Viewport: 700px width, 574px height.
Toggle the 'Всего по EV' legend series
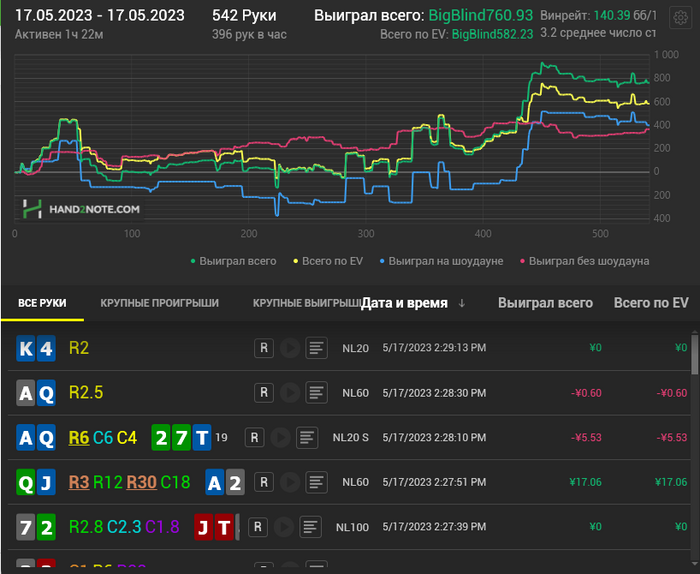(328, 261)
